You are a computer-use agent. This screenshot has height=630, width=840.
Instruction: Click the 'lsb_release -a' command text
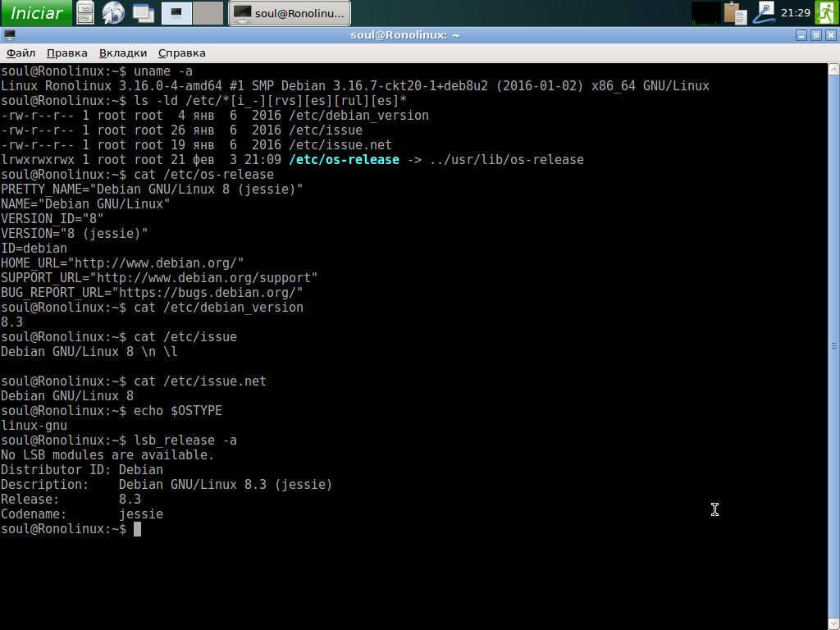tap(185, 441)
